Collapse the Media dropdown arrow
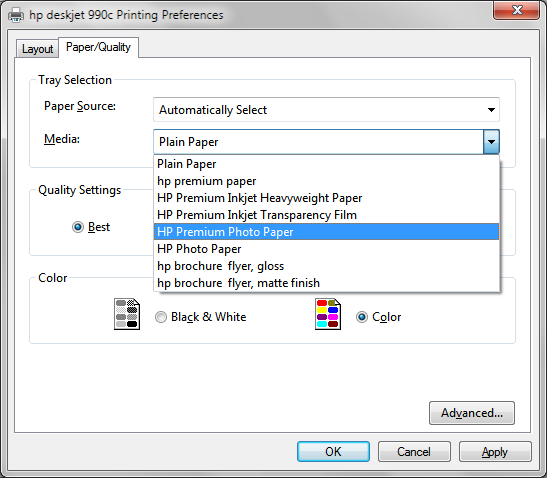 tap(491, 142)
